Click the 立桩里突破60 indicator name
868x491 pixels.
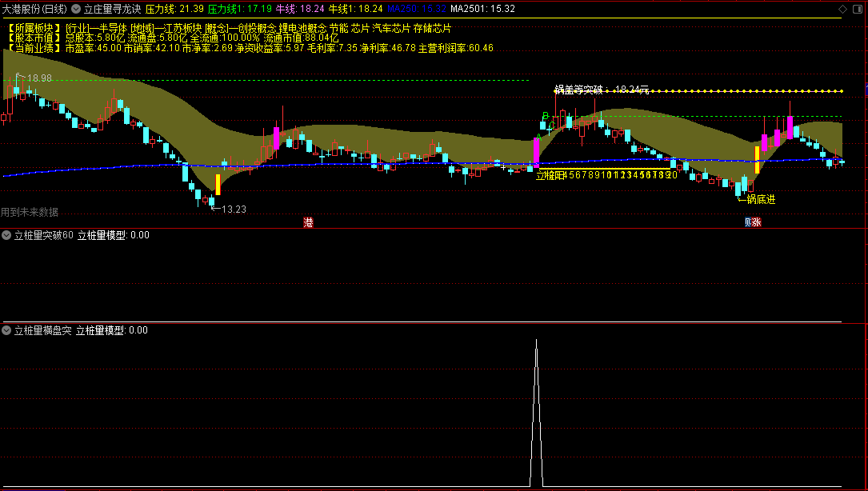[x=44, y=235]
